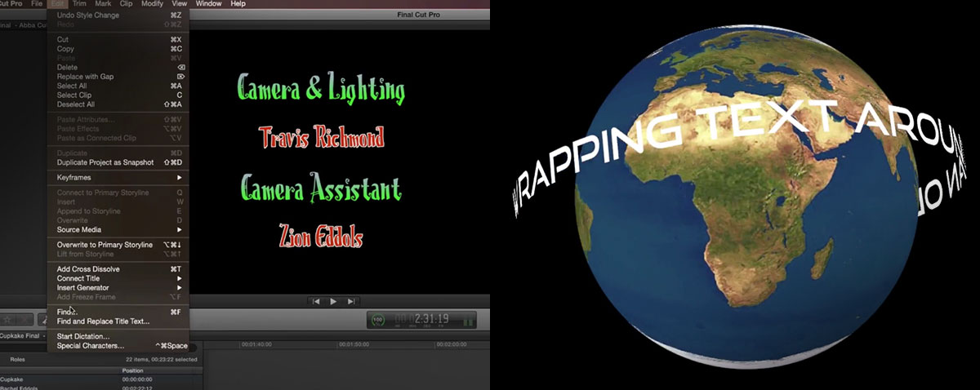Choose Start Dictation...
The width and height of the screenshot is (980, 390).
pyautogui.click(x=118, y=336)
